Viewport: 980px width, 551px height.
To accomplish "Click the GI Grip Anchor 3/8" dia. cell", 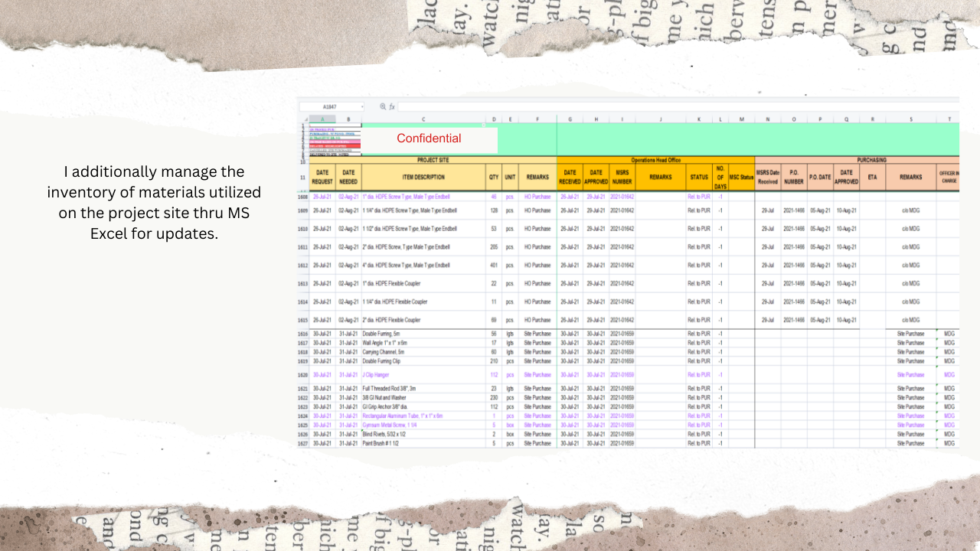I will pos(423,407).
